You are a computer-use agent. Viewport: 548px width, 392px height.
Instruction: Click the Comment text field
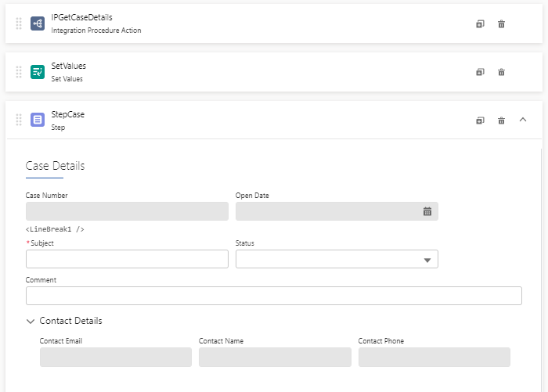click(273, 296)
